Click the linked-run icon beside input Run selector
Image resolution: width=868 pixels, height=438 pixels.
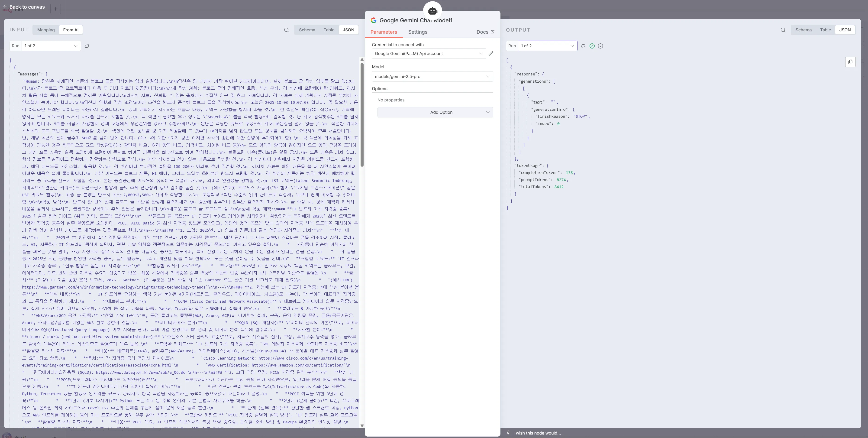(87, 46)
